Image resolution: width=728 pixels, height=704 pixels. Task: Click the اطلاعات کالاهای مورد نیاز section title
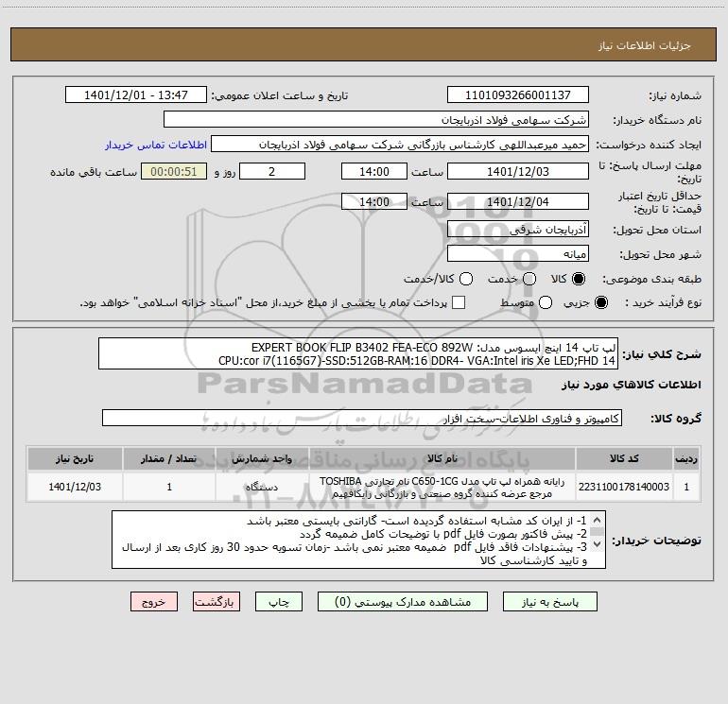631,386
